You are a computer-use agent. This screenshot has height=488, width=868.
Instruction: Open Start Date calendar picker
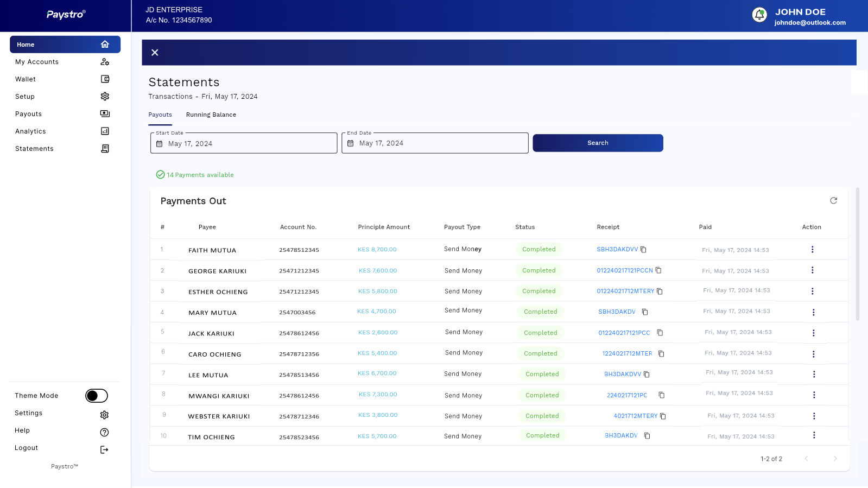160,144
